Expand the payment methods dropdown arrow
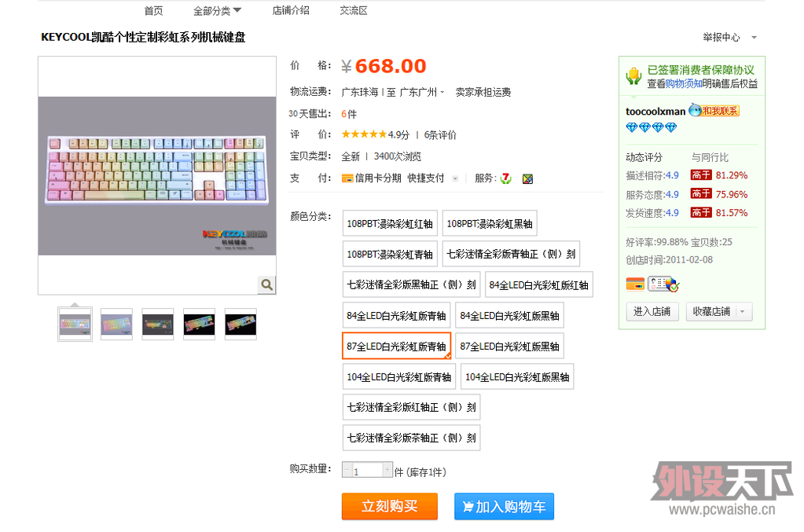Image resolution: width=804 pixels, height=532 pixels. 455,178
